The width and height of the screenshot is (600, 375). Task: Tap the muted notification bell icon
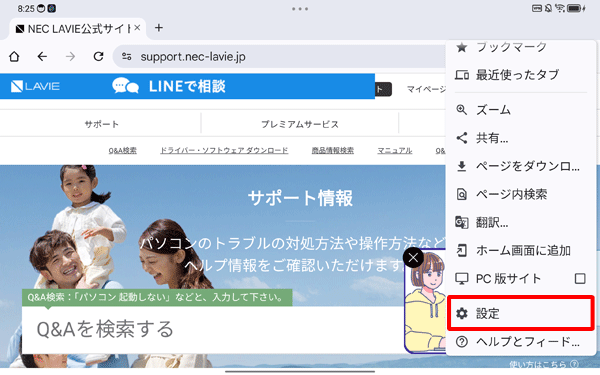pos(548,8)
